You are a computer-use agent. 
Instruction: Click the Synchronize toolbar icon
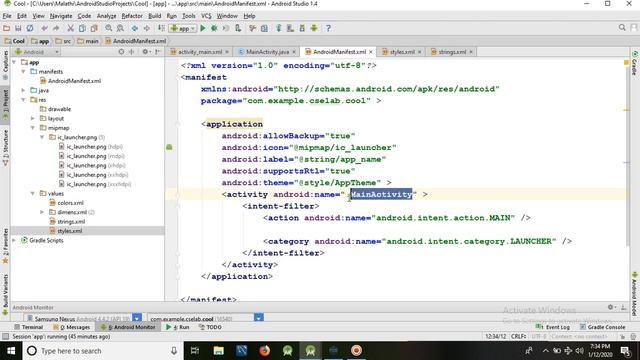(x=30, y=28)
